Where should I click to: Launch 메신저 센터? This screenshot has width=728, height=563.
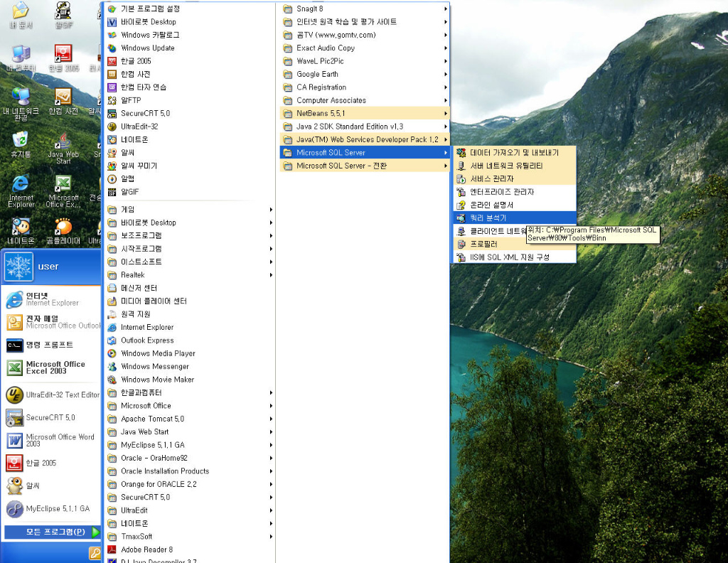click(x=189, y=288)
